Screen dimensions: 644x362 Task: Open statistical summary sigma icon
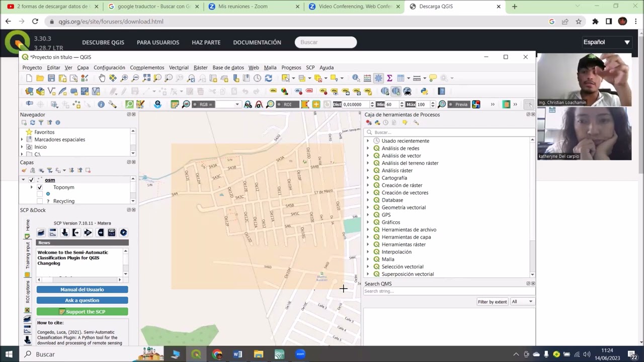tap(389, 78)
